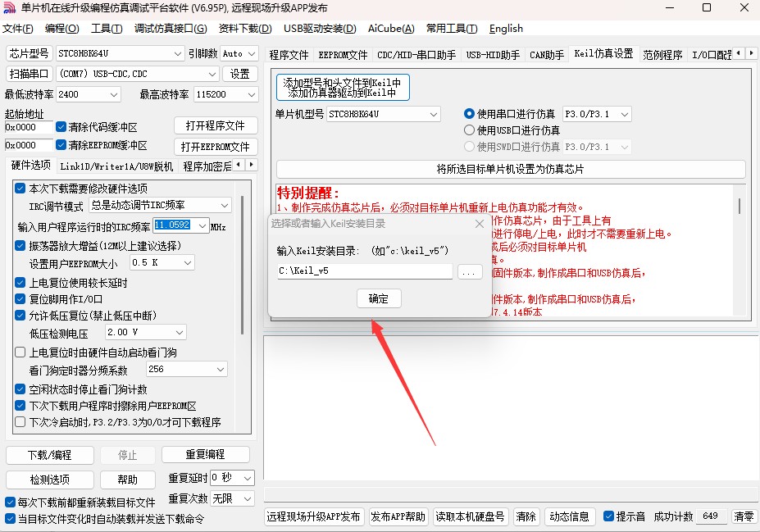Click 添加型号和头文件到Keil中 button

(x=343, y=87)
